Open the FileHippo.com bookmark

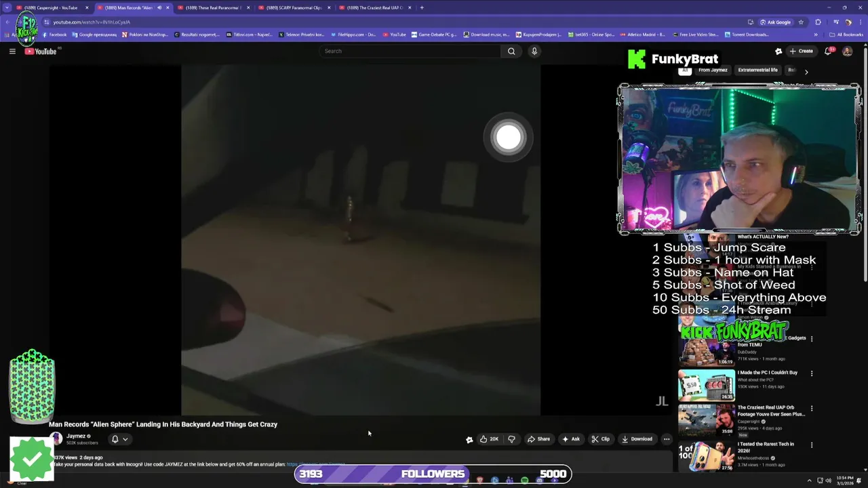pos(353,35)
